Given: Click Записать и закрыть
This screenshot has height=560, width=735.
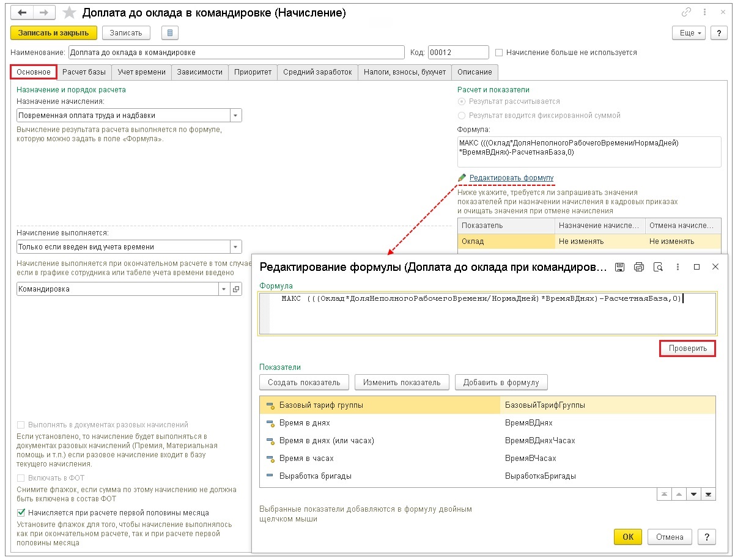Looking at the screenshot, I should coord(54,33).
